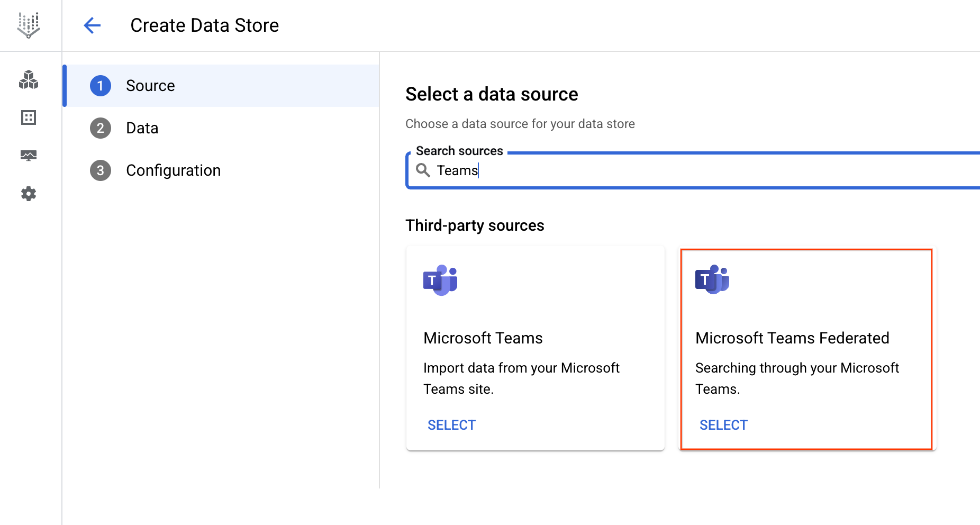Select the highlighted Microsoft Teams Federated option
The width and height of the screenshot is (980, 525).
tap(806, 347)
